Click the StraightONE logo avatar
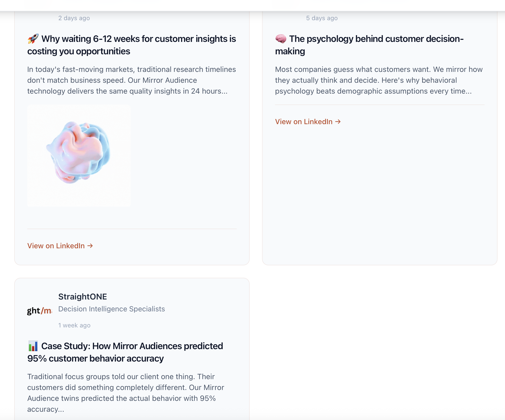 pos(40,310)
